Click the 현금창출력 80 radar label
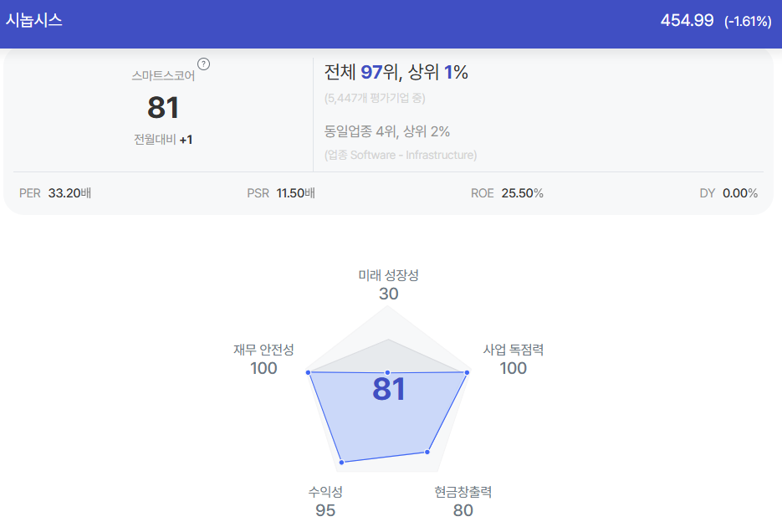The width and height of the screenshot is (782, 532). click(463, 502)
